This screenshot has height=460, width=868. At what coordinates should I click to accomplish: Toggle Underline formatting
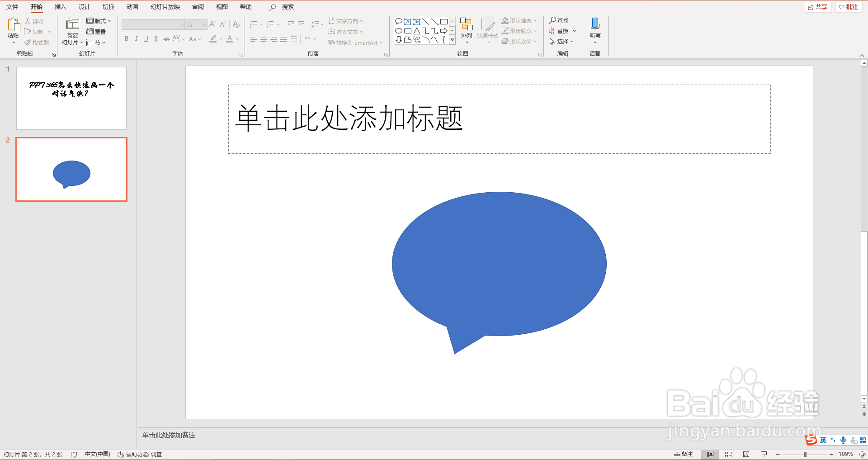pyautogui.click(x=146, y=39)
